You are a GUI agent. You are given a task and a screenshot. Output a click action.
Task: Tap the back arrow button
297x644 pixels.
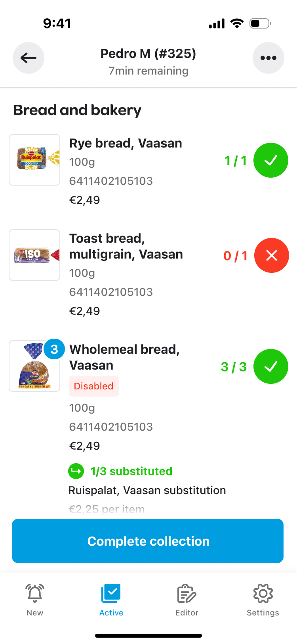pyautogui.click(x=29, y=58)
